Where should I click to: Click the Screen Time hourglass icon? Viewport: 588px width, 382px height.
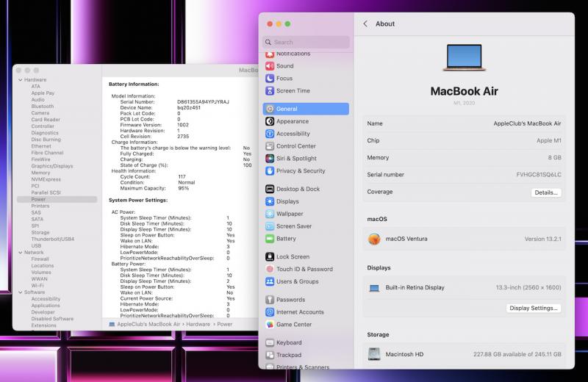pos(270,90)
